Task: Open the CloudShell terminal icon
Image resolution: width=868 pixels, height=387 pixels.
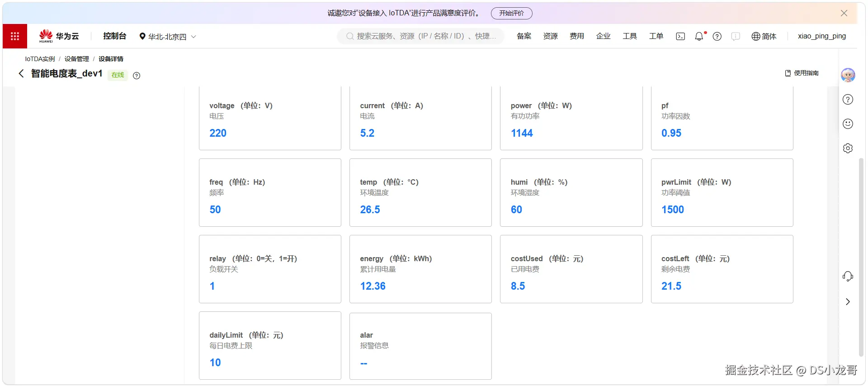Action: point(680,36)
